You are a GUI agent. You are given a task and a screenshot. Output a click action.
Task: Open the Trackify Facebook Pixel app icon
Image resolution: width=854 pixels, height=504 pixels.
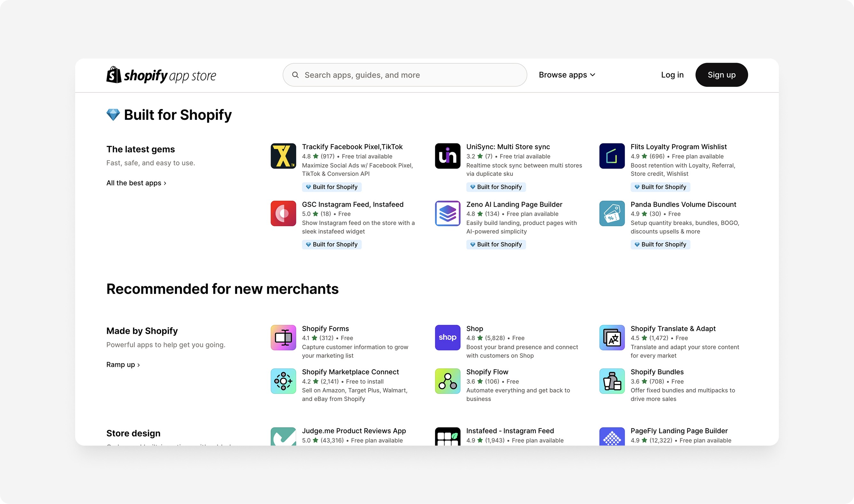(x=283, y=156)
